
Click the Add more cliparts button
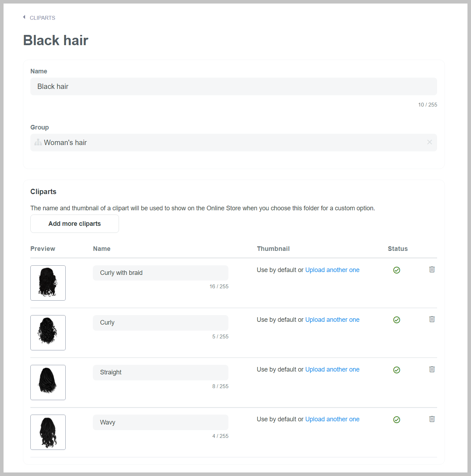[74, 224]
